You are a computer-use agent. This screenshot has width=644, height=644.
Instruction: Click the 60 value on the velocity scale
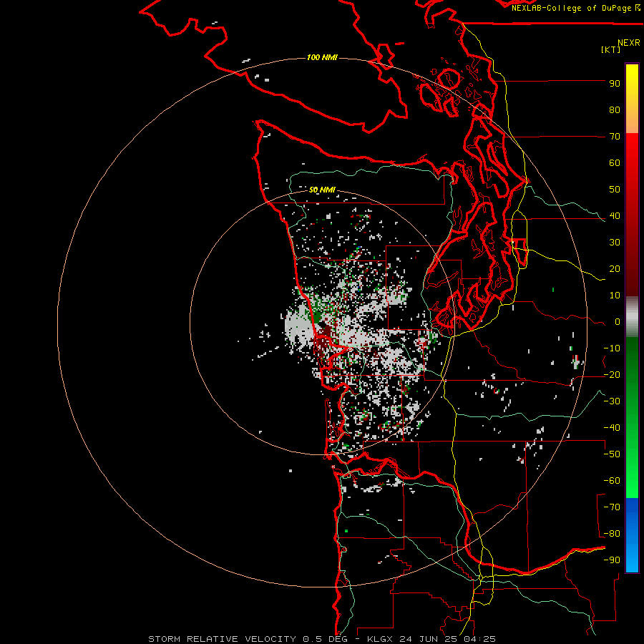[x=615, y=163]
